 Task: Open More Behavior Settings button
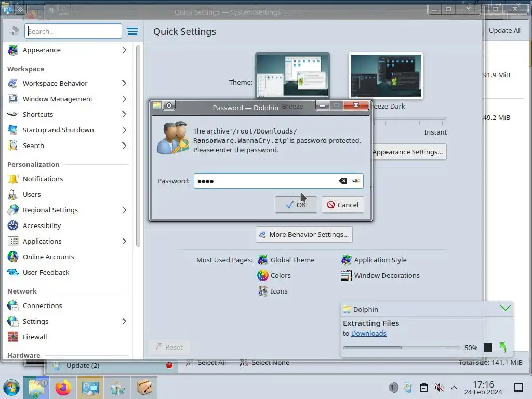click(304, 234)
